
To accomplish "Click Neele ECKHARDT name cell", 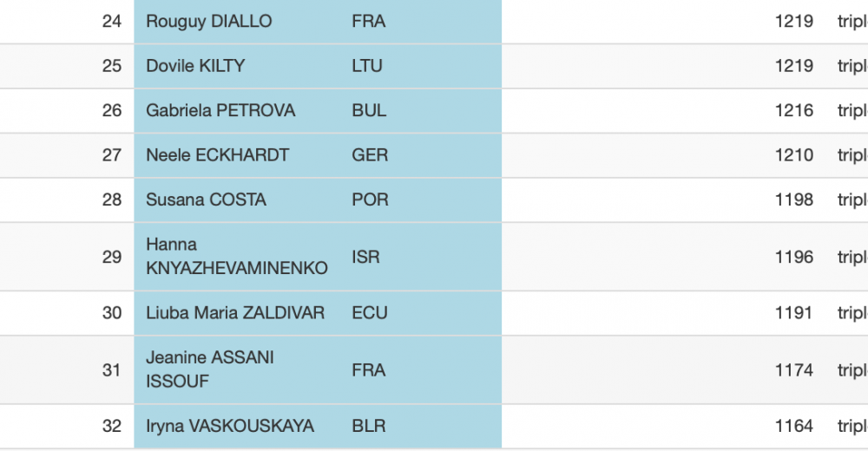I will click(x=217, y=155).
